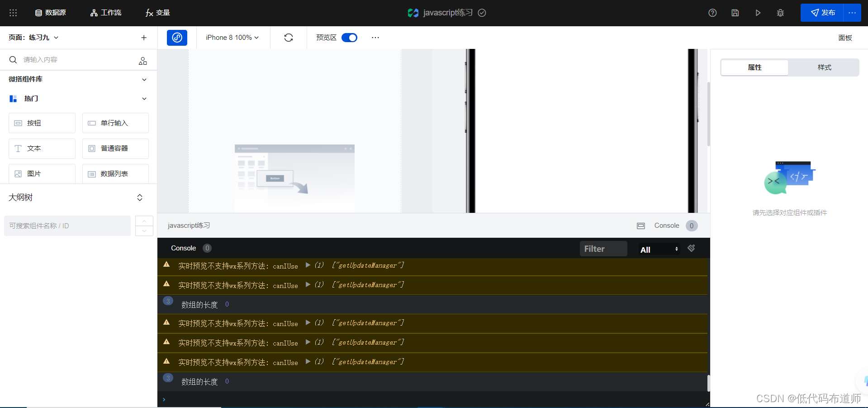Screen dimensions: 868x408
Task: Open the toolbar ellipsis more menu
Action: tap(375, 38)
